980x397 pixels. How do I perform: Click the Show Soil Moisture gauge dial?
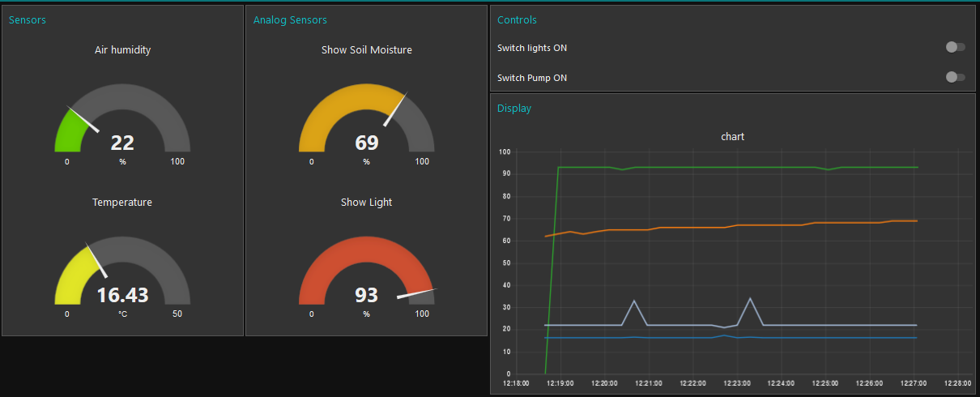[367, 118]
